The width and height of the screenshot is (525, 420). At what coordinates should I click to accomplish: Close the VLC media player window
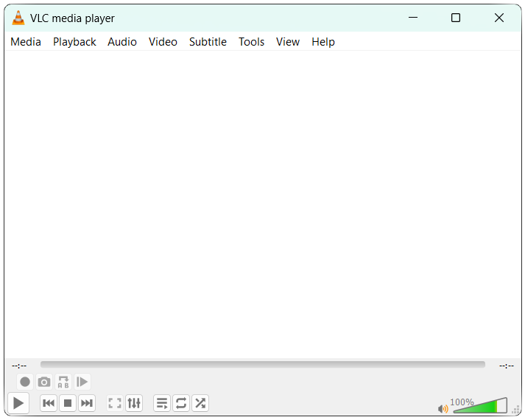click(x=499, y=18)
